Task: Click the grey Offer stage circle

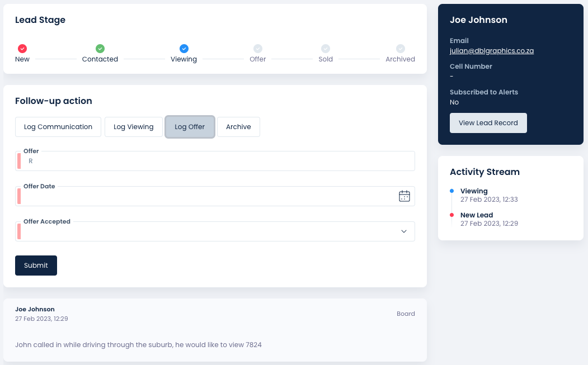Action: pos(257,49)
